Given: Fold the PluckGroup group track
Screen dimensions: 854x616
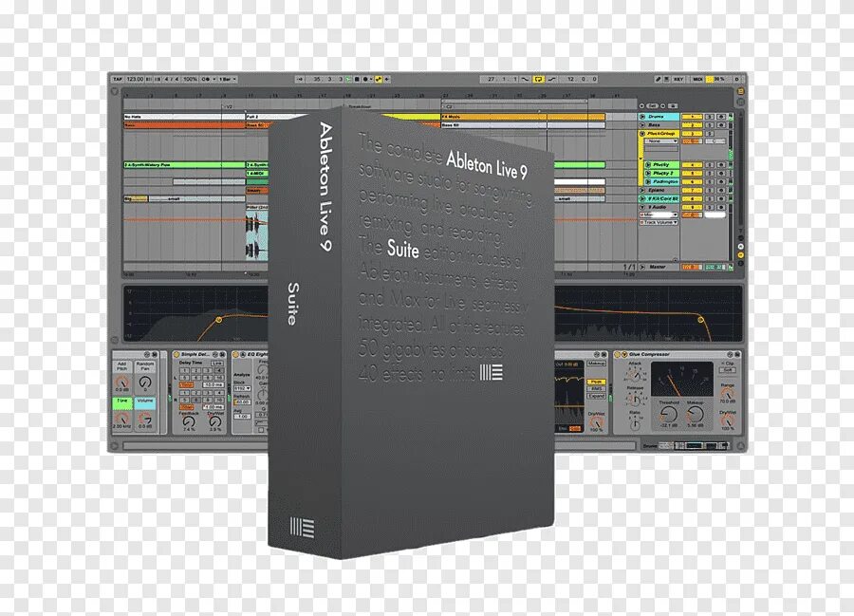Looking at the screenshot, I should [642, 134].
